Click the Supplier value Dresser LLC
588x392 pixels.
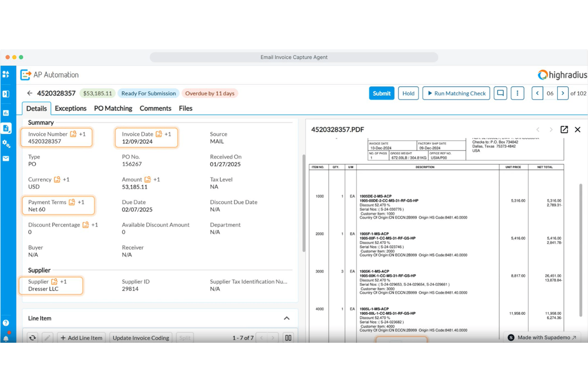tap(43, 289)
